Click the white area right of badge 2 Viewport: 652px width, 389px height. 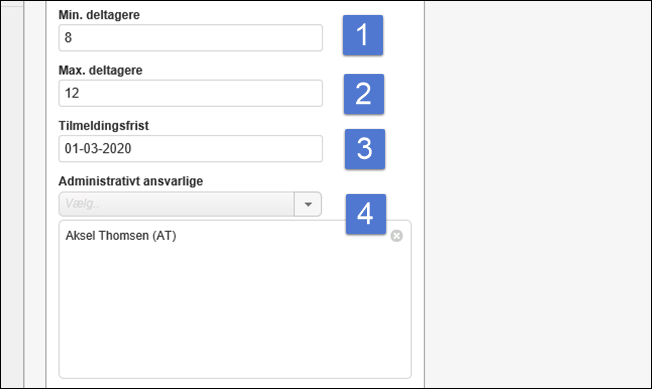click(403, 94)
